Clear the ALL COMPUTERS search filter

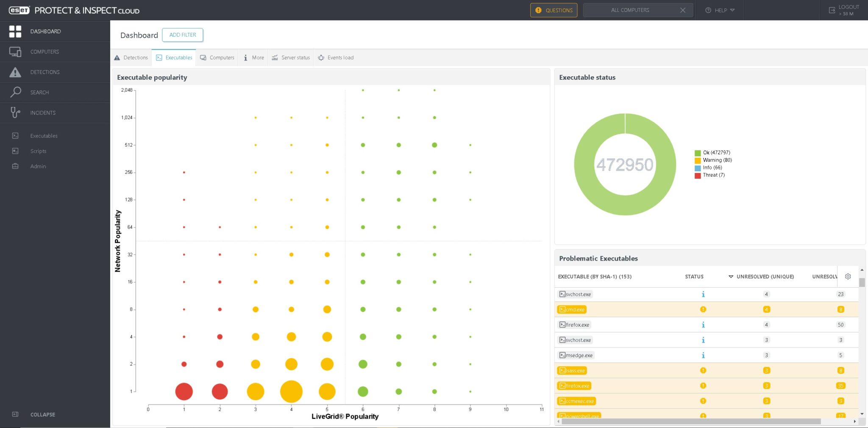682,10
